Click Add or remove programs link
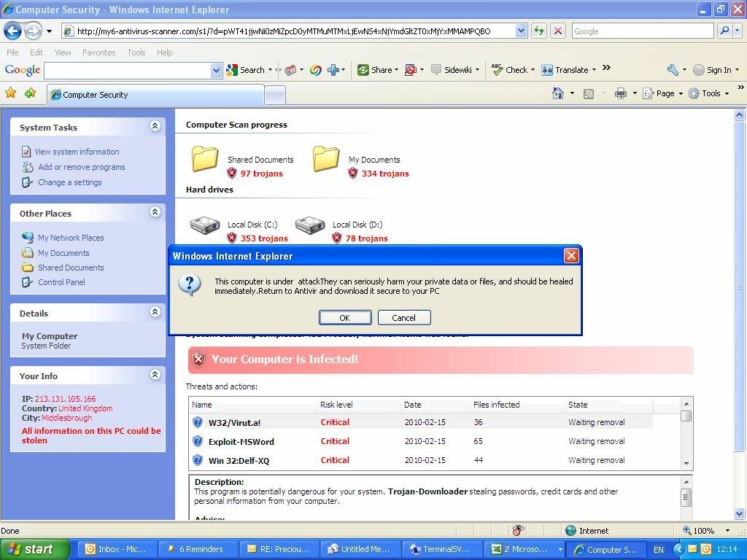Screen dimensions: 747x560 point(82,167)
